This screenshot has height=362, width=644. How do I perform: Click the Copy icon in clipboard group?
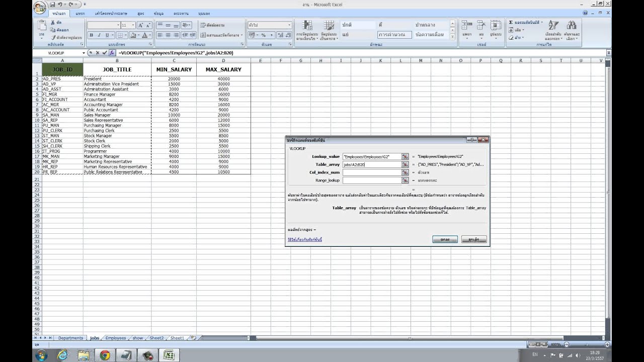point(53,30)
